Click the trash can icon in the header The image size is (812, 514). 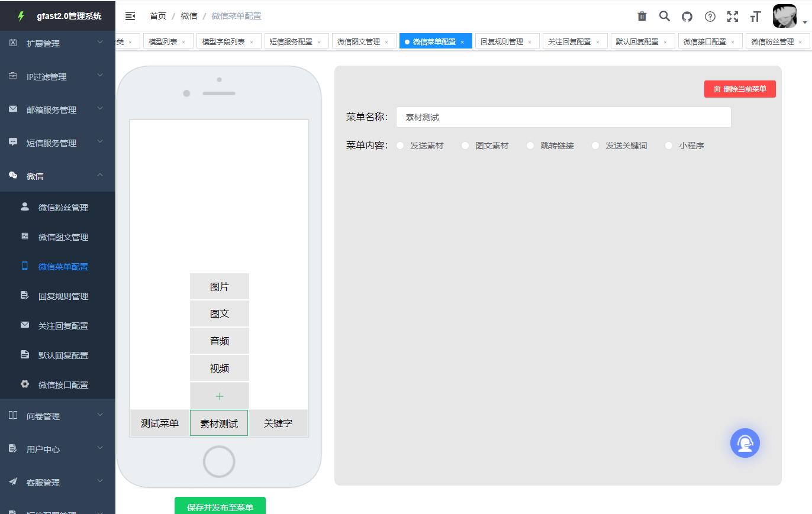pyautogui.click(x=642, y=16)
